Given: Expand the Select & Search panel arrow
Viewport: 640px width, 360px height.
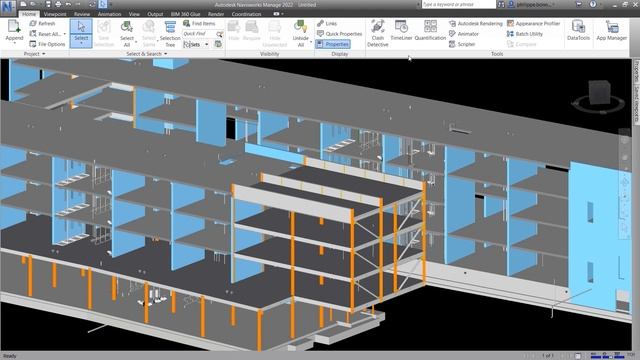Looking at the screenshot, I should pyautogui.click(x=165, y=54).
